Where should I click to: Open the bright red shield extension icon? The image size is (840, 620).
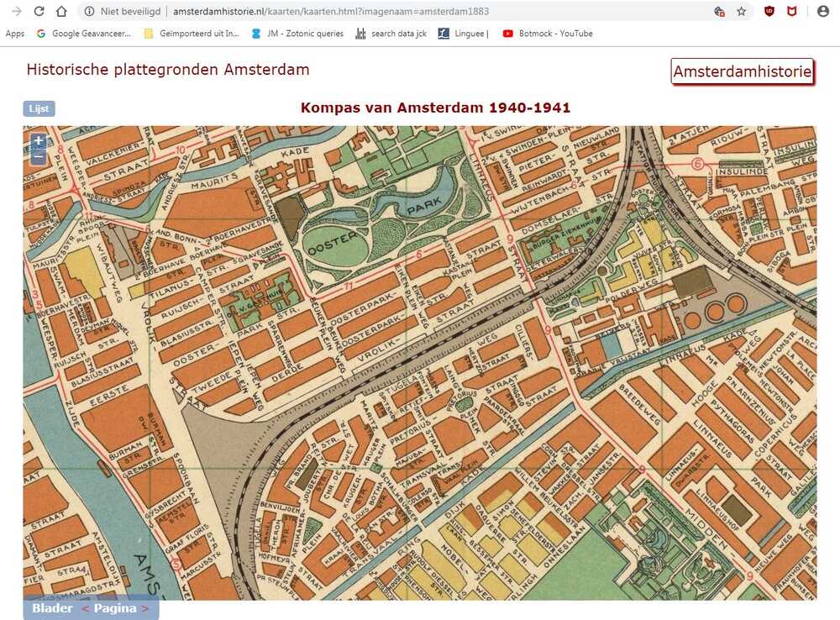(792, 11)
